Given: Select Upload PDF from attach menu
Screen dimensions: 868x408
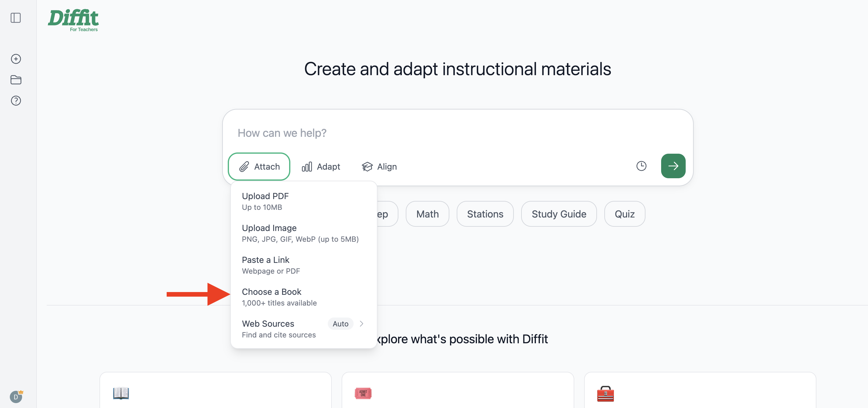Looking at the screenshot, I should pos(303,201).
